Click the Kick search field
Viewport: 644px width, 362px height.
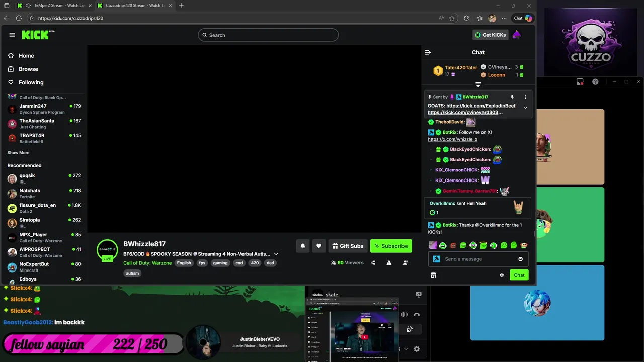click(x=268, y=35)
